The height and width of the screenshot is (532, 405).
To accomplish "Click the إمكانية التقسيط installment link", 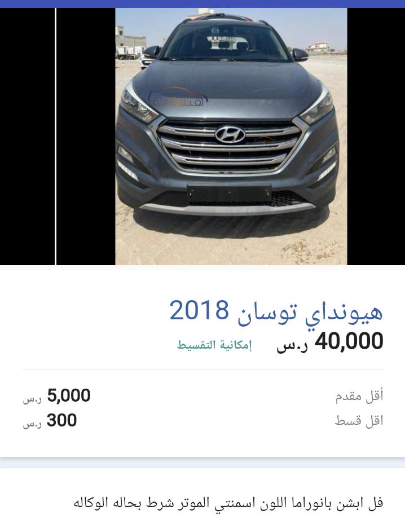I will click(214, 345).
